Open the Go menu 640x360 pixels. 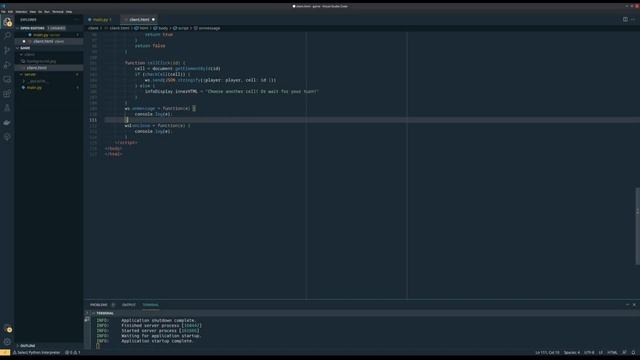40,12
